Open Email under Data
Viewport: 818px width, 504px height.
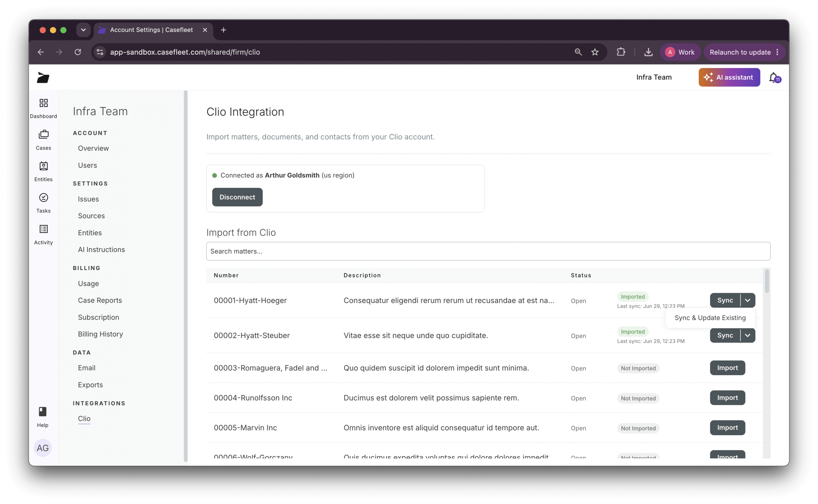(x=87, y=368)
